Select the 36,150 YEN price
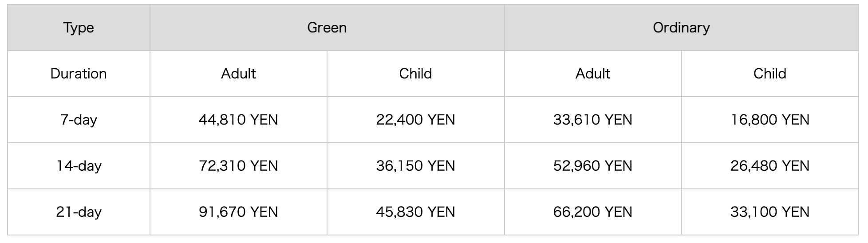 (415, 166)
